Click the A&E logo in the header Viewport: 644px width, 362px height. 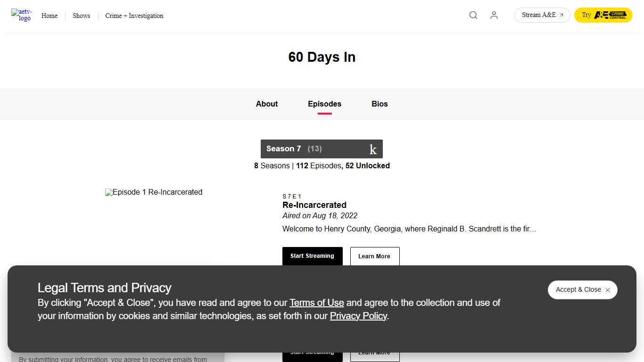pyautogui.click(x=21, y=15)
